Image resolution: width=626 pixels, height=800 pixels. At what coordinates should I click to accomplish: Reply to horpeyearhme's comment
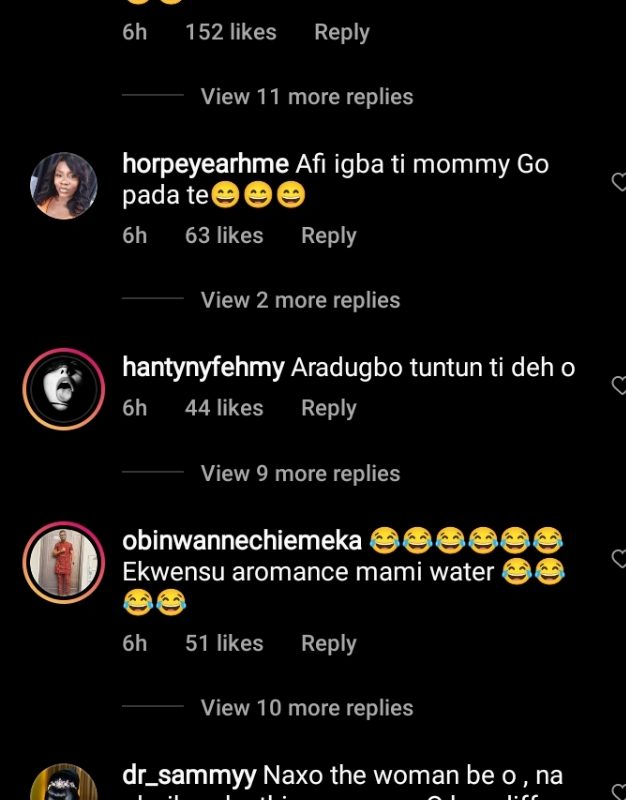pyautogui.click(x=328, y=236)
